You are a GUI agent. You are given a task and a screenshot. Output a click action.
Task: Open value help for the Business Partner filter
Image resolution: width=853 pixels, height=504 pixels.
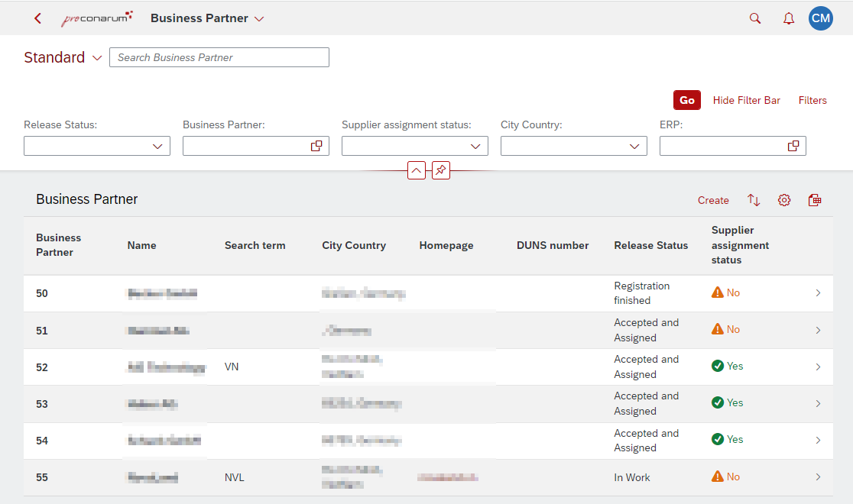[x=316, y=145]
